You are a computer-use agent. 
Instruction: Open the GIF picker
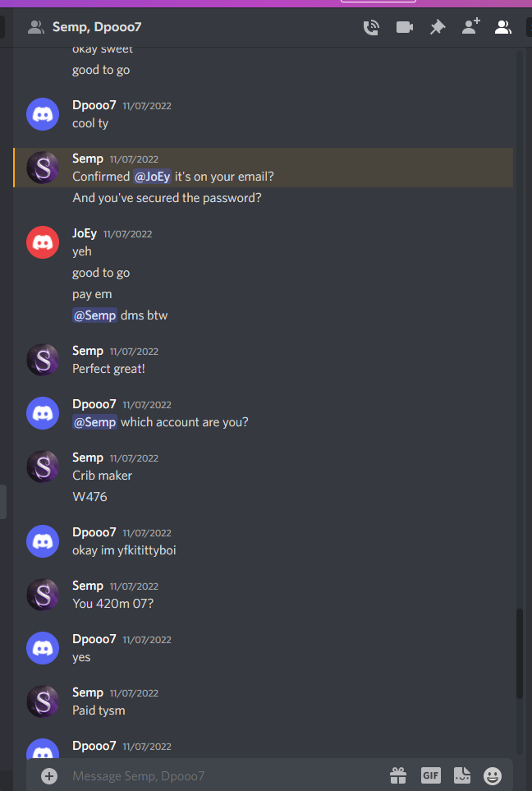click(x=431, y=775)
